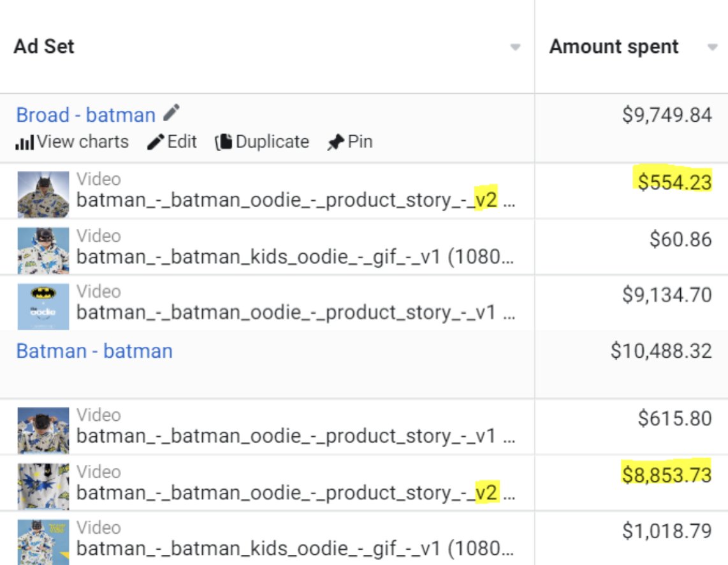Click the pencil icon beside Broad - batman
The width and height of the screenshot is (728, 565).
(x=171, y=114)
